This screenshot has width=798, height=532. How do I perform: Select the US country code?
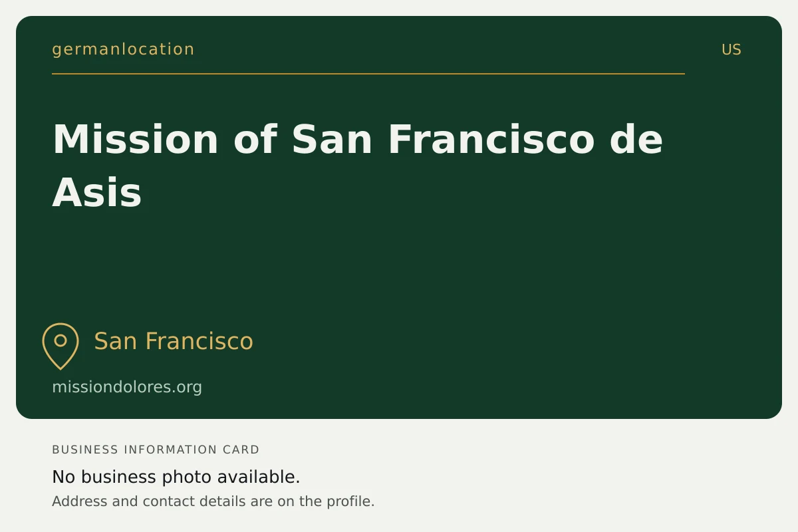[x=731, y=50]
